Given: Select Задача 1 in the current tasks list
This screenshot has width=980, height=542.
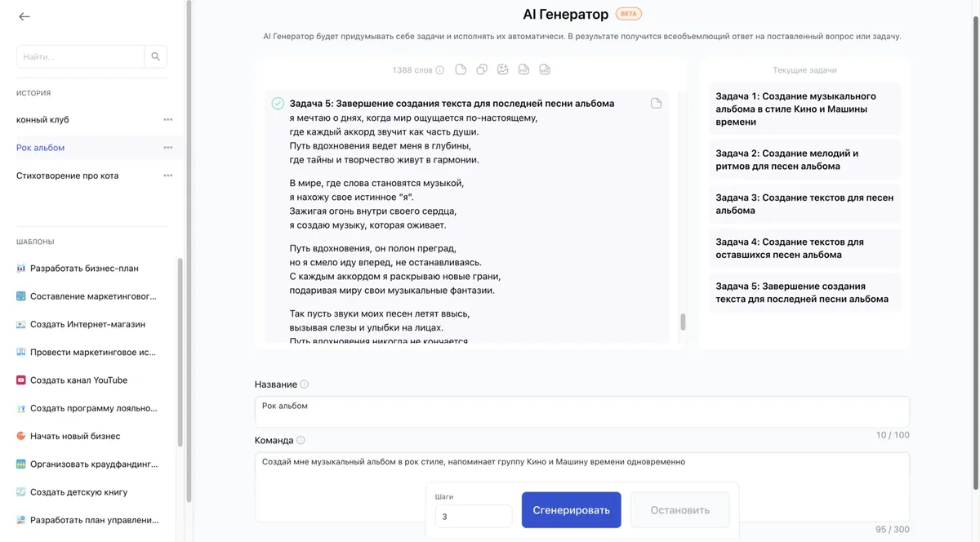Looking at the screenshot, I should coord(804,108).
